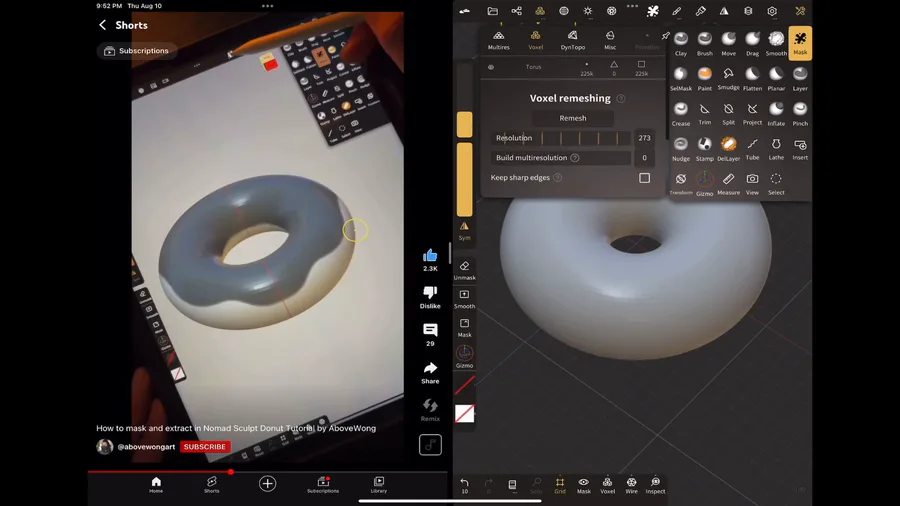
Task: Subscribe to @abovewongart channel
Action: [x=205, y=447]
